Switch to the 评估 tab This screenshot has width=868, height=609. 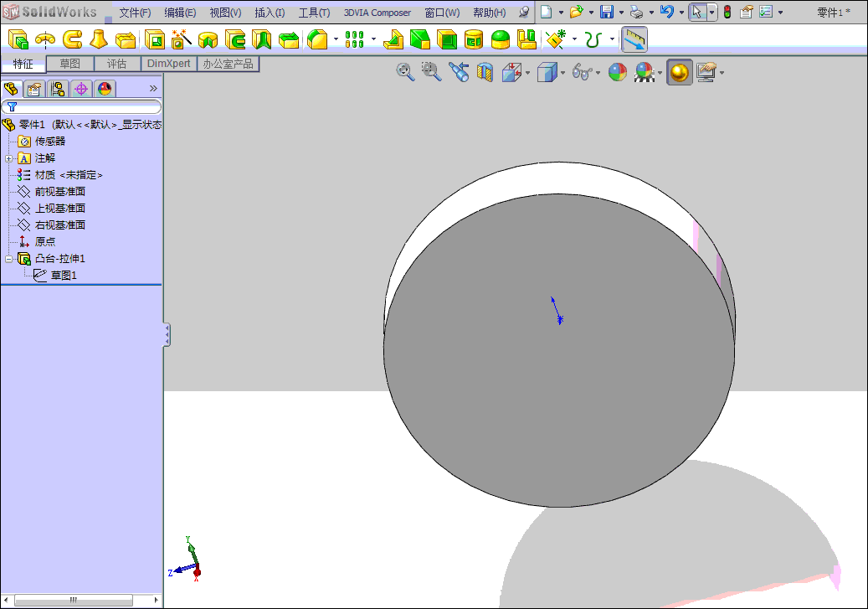pos(117,64)
